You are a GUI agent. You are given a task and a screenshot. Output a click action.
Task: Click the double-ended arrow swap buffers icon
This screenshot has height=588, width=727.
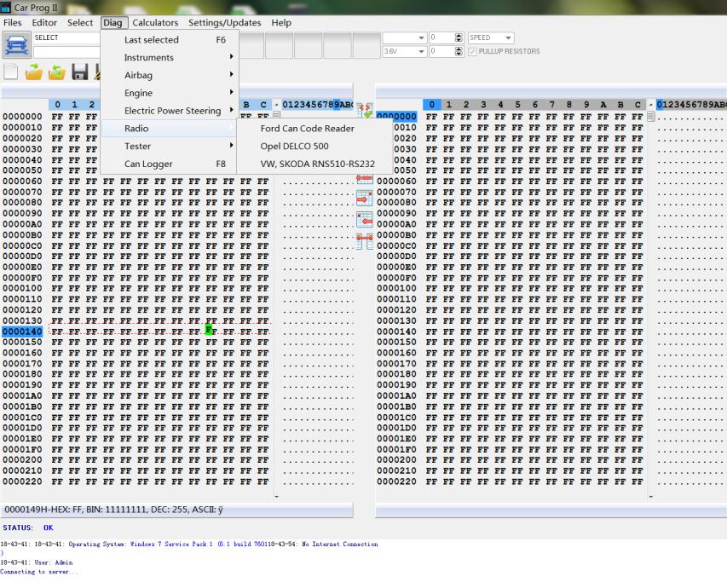[364, 241]
